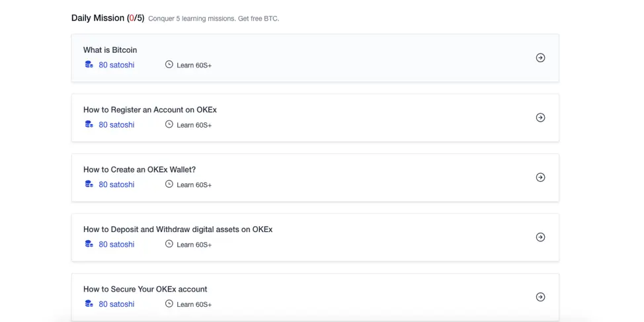Click Learn 60S+ in Secure Your OKEx account card
This screenshot has width=644, height=322.
point(194,304)
